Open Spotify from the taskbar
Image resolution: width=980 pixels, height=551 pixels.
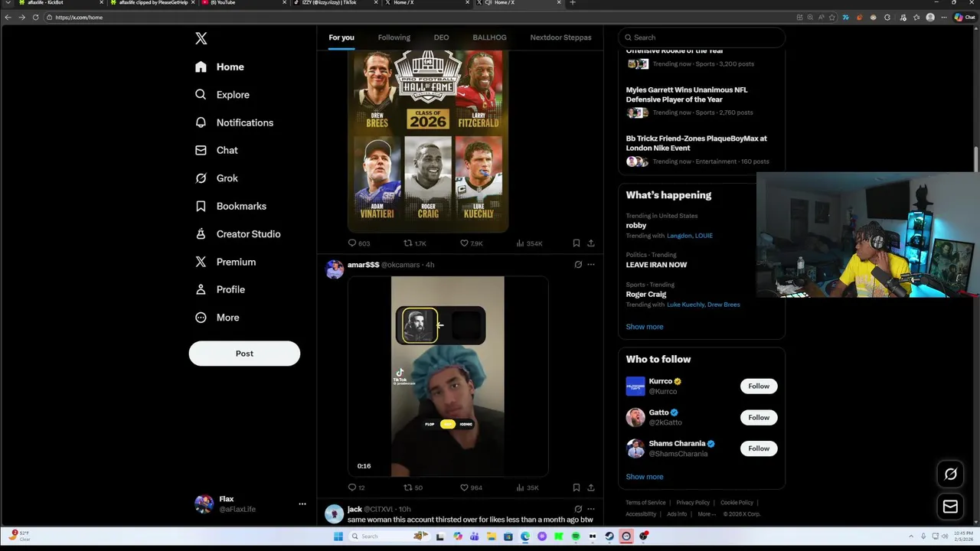point(576,536)
